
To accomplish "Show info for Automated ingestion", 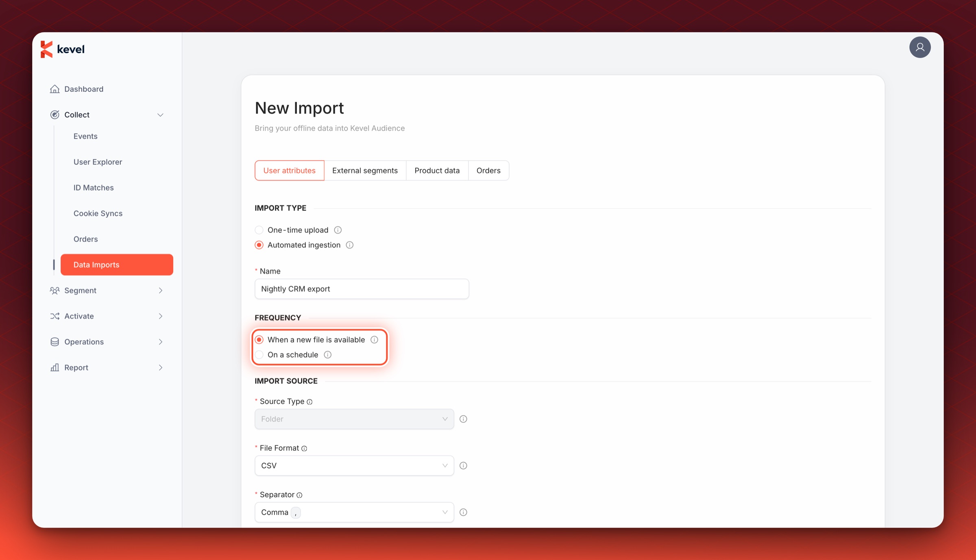I will [350, 245].
